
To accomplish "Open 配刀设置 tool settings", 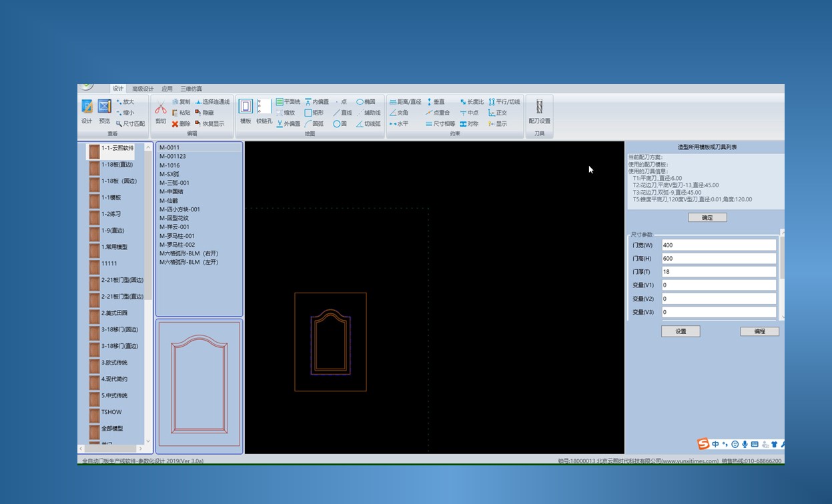I will tap(539, 111).
